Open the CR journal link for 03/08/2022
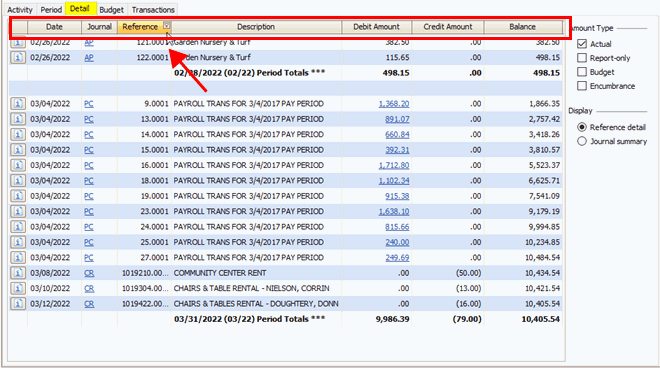 click(89, 273)
